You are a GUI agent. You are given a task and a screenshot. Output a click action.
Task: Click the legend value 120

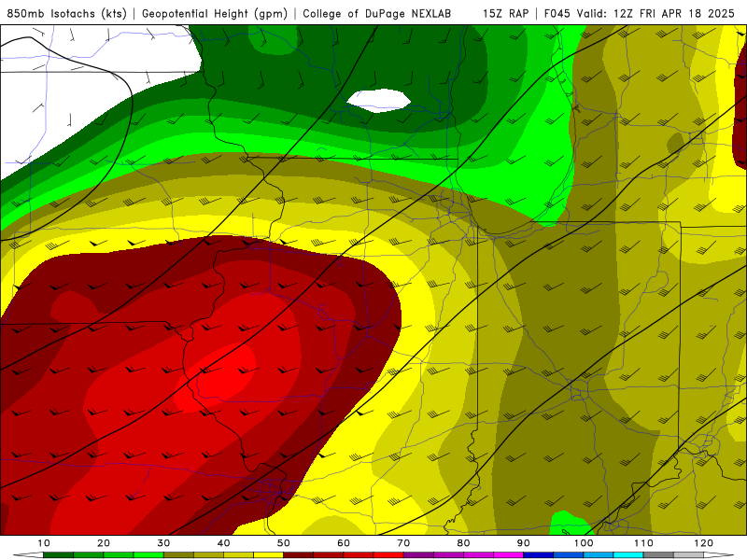[704, 543]
